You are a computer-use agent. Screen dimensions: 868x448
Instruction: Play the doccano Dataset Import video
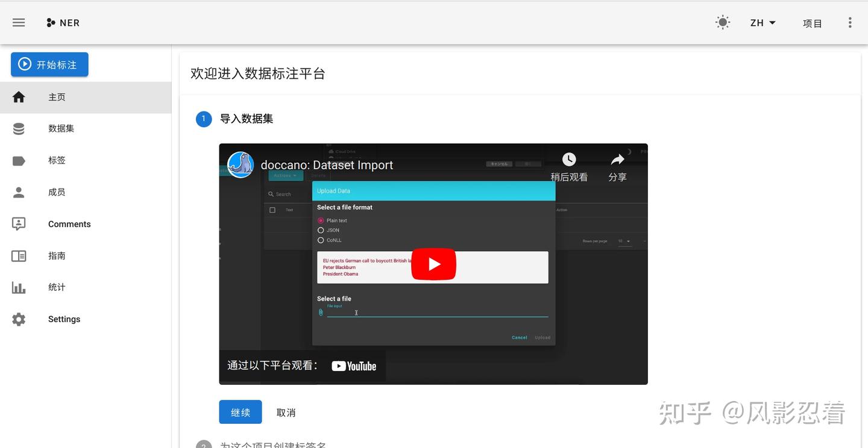coord(433,264)
